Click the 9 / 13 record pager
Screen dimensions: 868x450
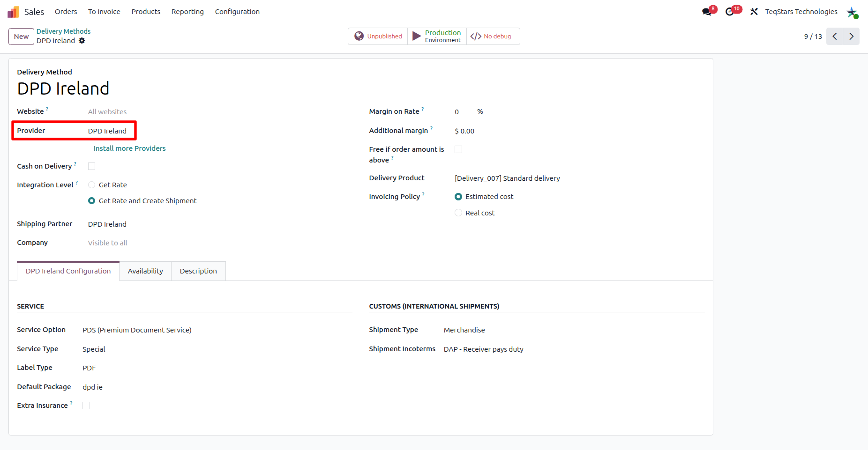coord(813,37)
